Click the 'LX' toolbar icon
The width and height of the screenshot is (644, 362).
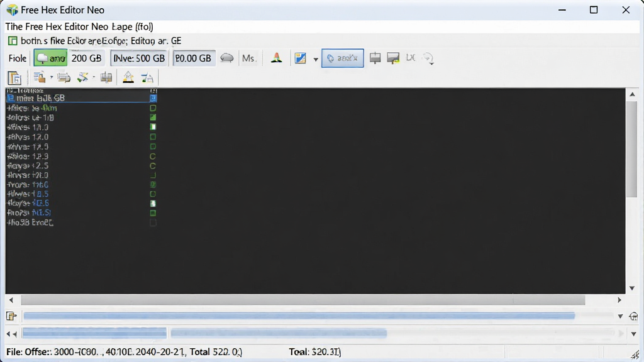pos(411,58)
